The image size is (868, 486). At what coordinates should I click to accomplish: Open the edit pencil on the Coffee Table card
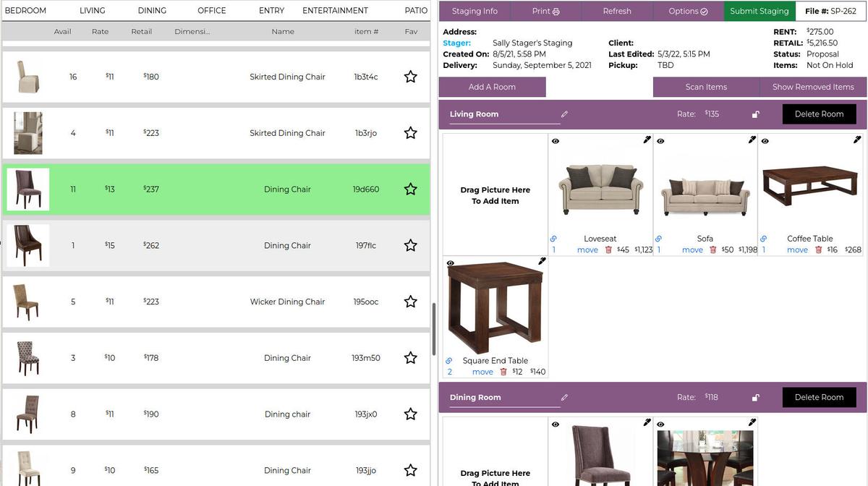pos(856,138)
